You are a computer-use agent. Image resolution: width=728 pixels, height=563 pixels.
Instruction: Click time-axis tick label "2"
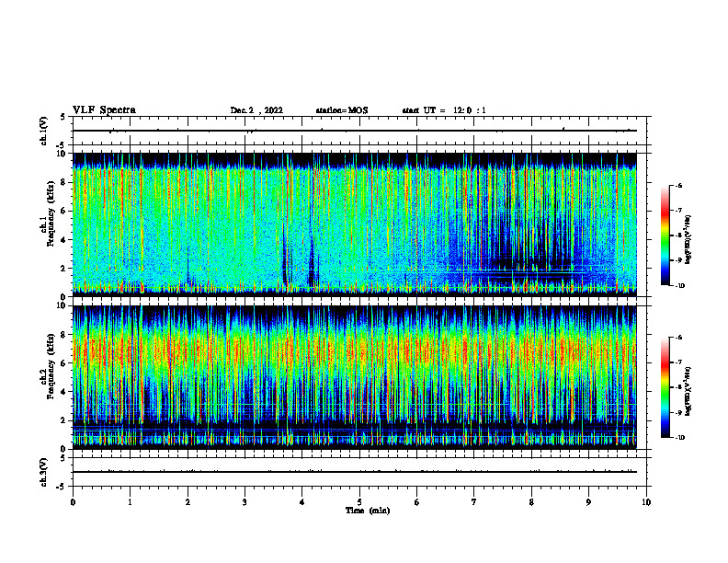[x=188, y=502]
